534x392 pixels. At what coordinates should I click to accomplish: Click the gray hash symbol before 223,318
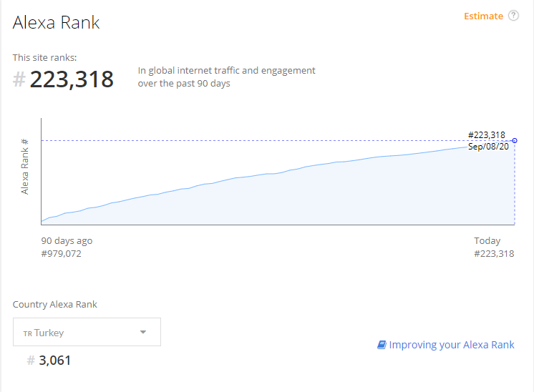point(19,79)
